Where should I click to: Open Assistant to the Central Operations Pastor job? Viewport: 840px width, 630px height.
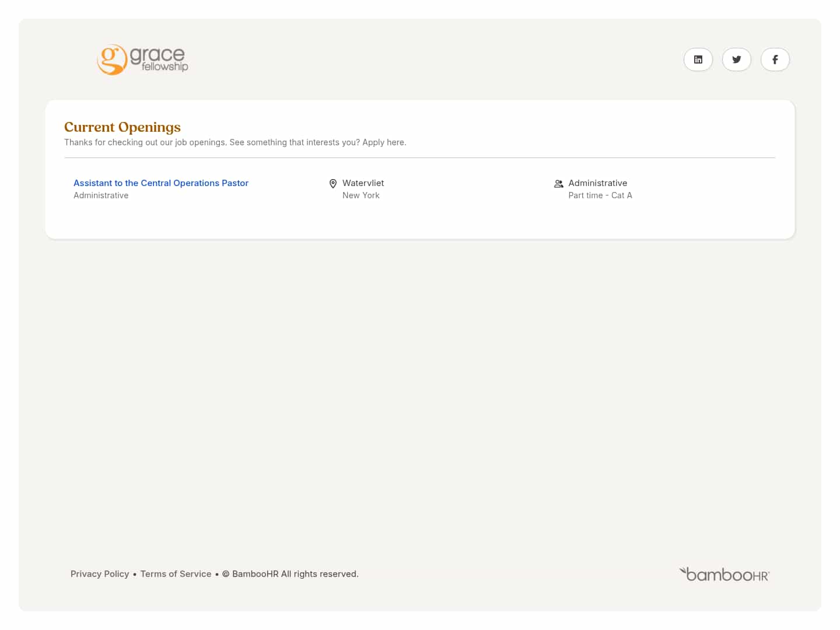161,183
